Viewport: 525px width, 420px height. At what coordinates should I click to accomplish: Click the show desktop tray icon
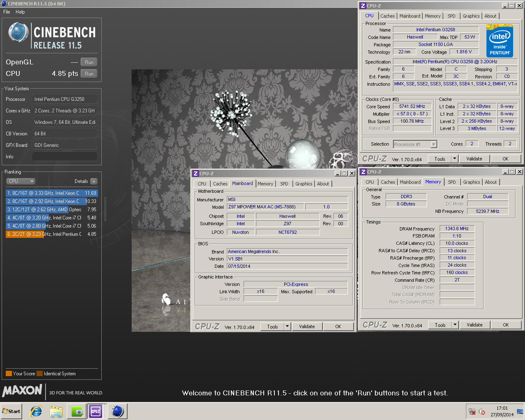(520, 411)
